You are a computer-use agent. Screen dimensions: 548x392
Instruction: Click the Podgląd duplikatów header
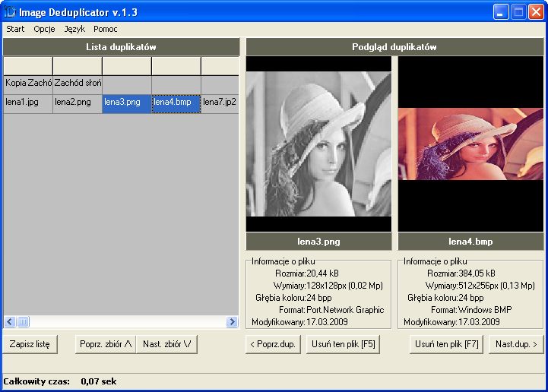tap(394, 47)
